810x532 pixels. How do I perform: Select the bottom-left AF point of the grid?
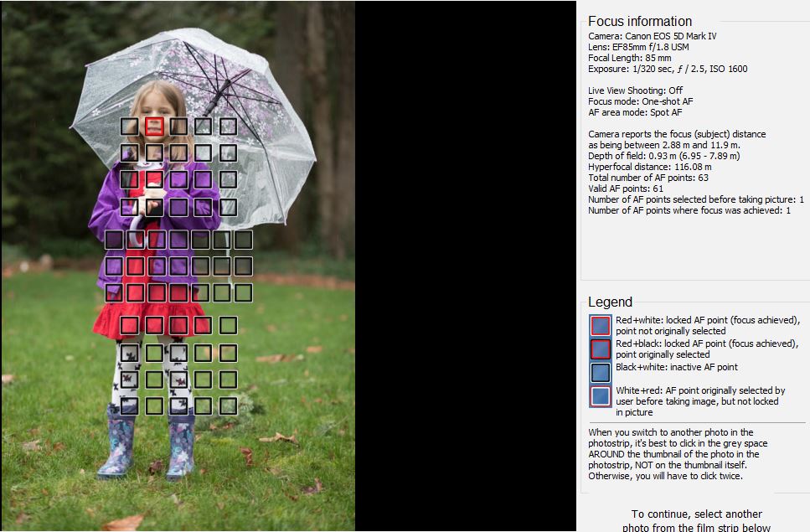129,405
